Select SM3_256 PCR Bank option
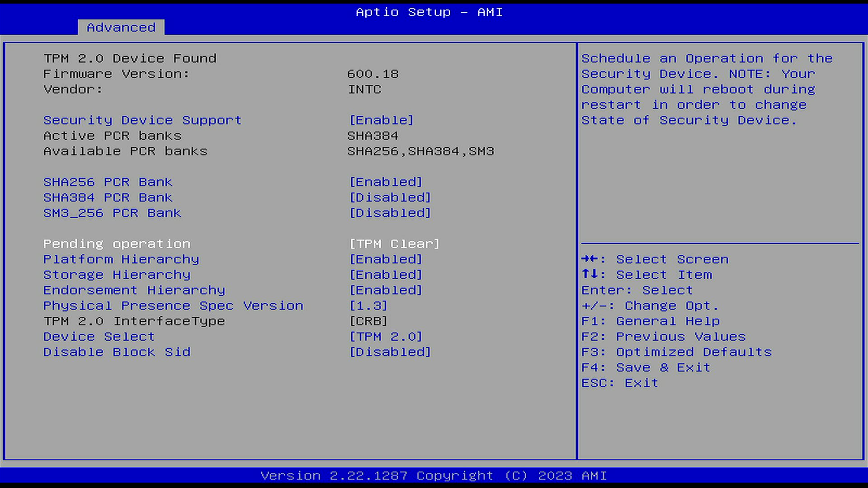Image resolution: width=868 pixels, height=488 pixels. (x=112, y=213)
